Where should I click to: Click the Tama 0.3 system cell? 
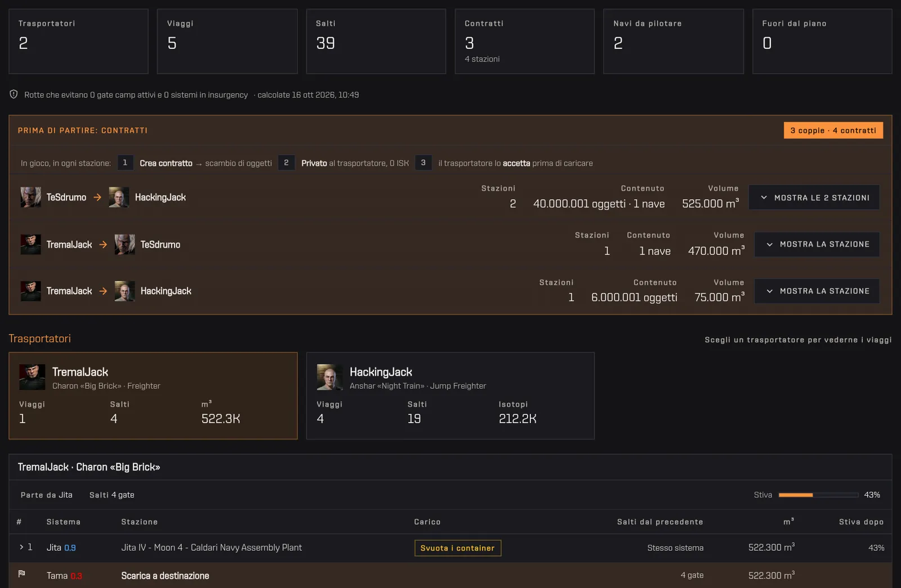click(64, 576)
